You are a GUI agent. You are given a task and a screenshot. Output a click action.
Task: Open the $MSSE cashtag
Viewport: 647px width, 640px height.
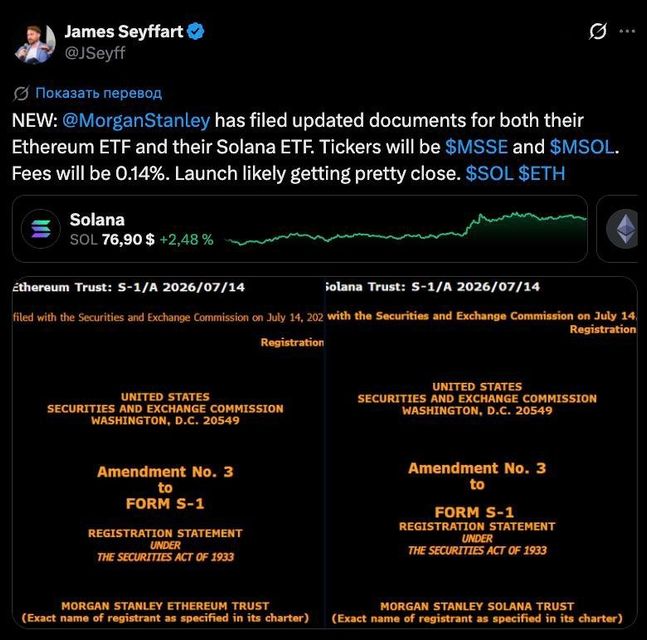click(x=476, y=147)
